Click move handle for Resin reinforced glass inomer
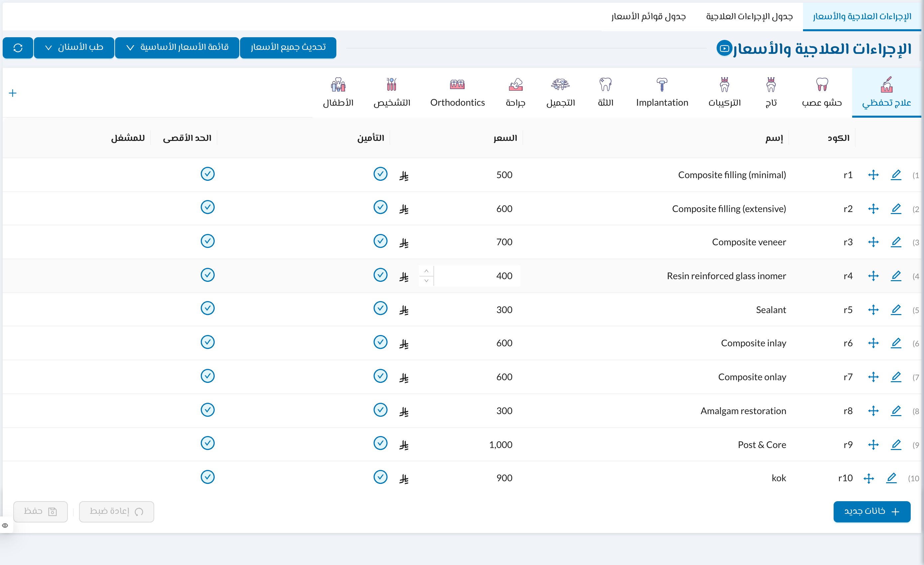Viewport: 924px width, 565px height. tap(873, 276)
